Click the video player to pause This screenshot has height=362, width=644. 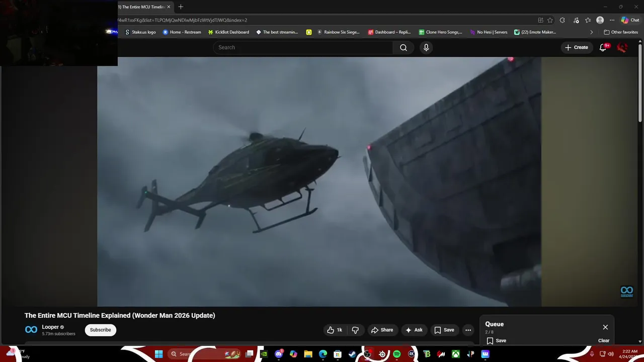point(319,182)
